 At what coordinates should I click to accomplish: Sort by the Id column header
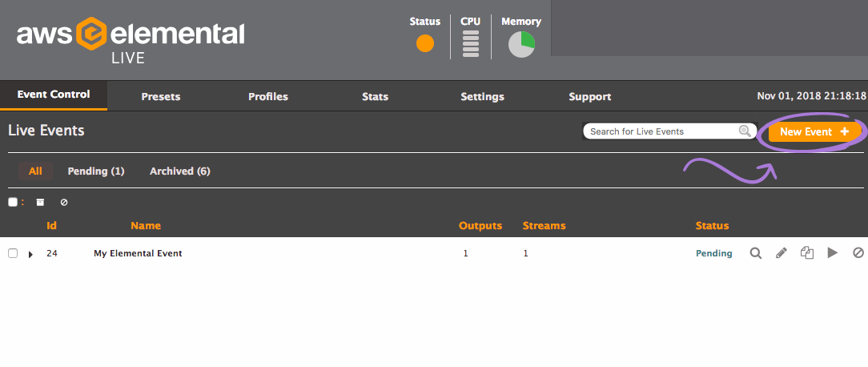tap(51, 226)
